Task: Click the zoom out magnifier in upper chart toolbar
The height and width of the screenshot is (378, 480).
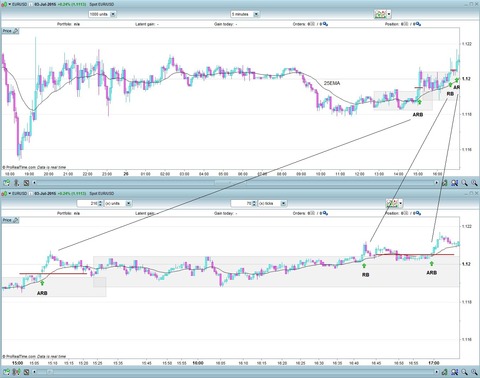Action: pos(474,183)
